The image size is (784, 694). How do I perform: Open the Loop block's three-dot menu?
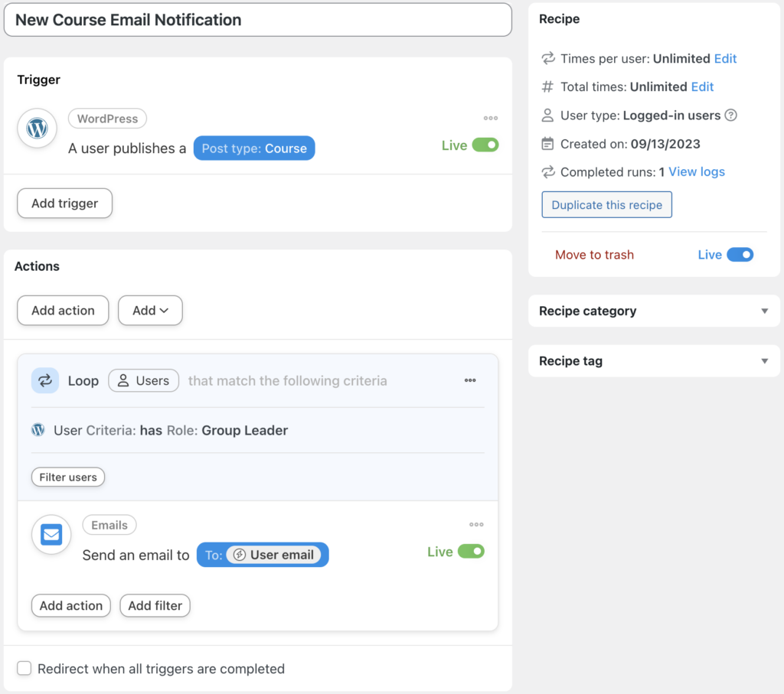(470, 380)
